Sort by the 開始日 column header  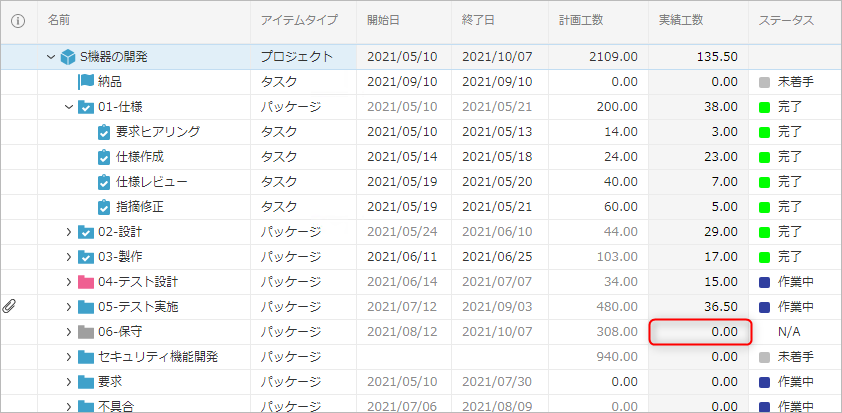[x=385, y=20]
